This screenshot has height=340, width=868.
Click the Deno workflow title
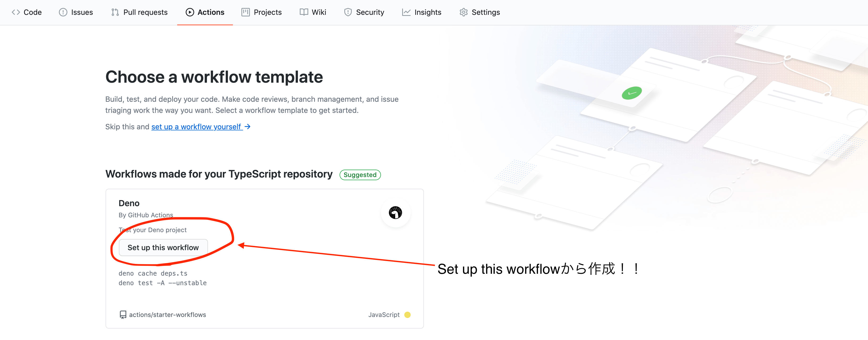(129, 203)
